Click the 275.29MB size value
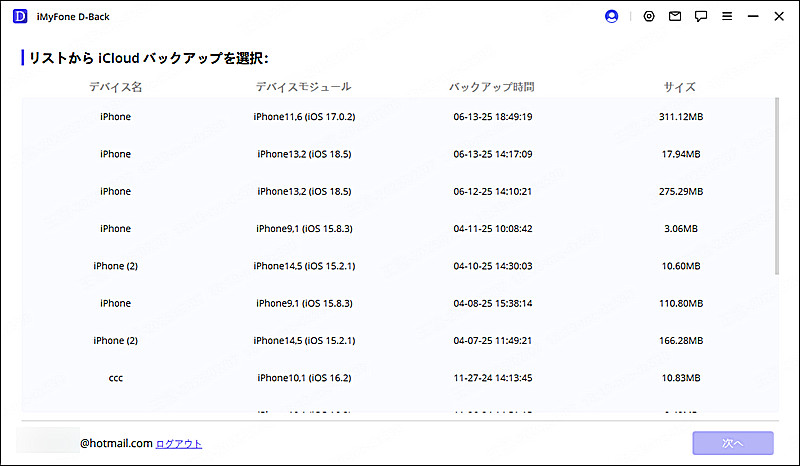Image resolution: width=800 pixels, height=466 pixels. click(x=681, y=191)
